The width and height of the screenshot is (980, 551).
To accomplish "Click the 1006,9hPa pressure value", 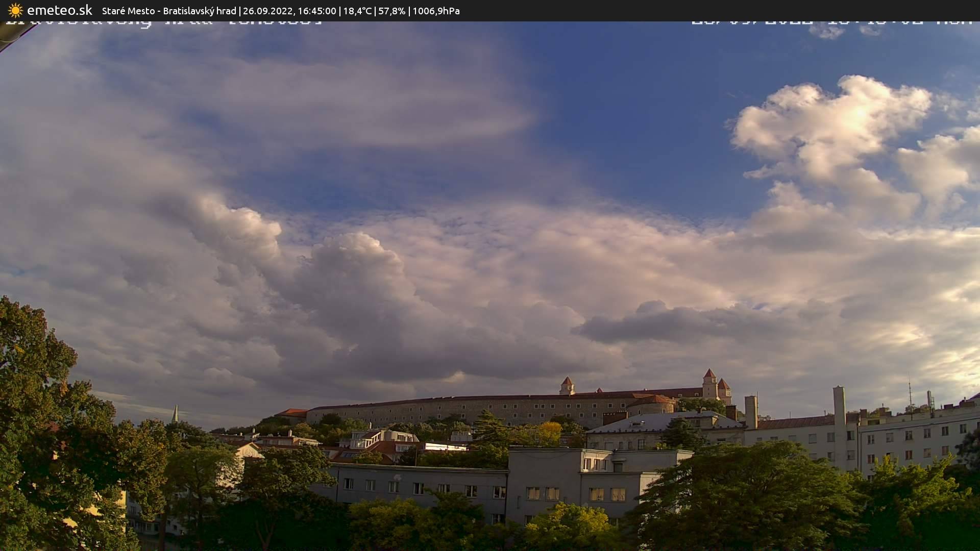I will pos(436,11).
